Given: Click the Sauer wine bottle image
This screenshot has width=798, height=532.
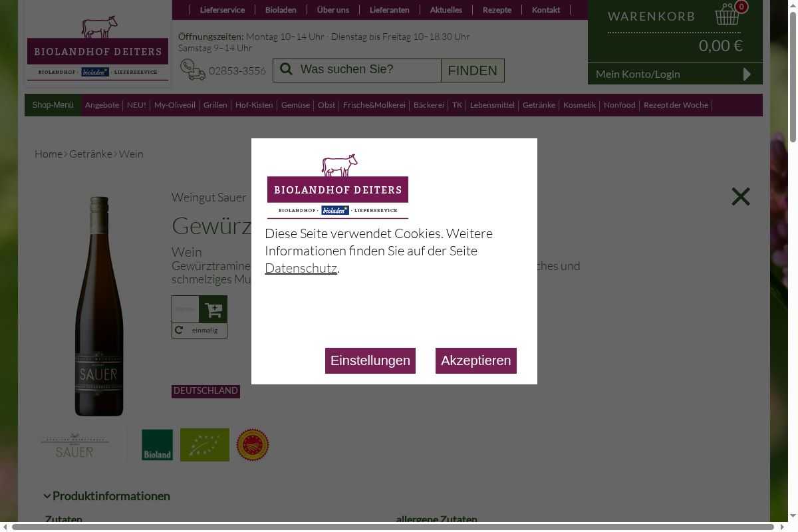Looking at the screenshot, I should (x=99, y=306).
